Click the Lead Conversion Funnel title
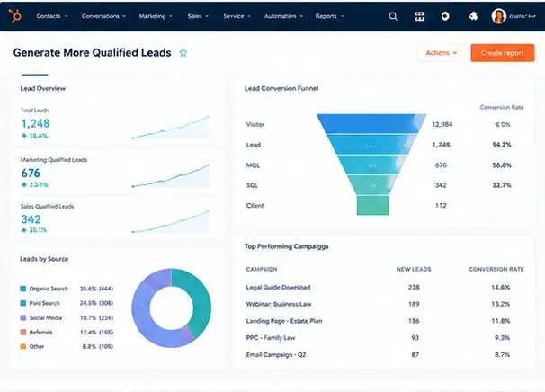Viewport: 545px width, 392px height. tap(281, 88)
